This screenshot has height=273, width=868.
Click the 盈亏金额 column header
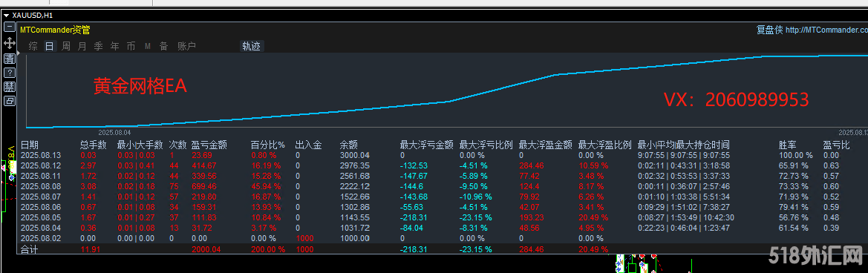pyautogui.click(x=209, y=145)
